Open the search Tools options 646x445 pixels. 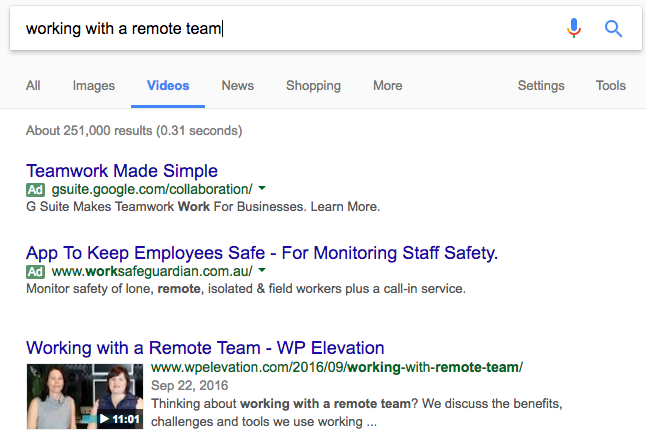(x=611, y=85)
